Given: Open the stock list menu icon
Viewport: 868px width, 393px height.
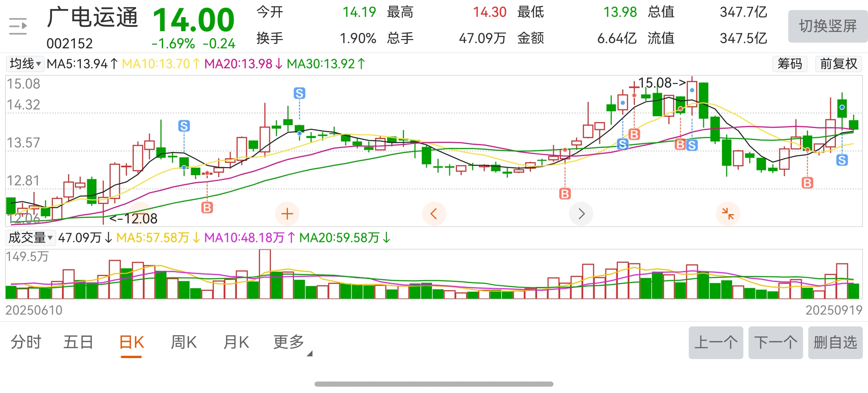Looking at the screenshot, I should click(18, 26).
